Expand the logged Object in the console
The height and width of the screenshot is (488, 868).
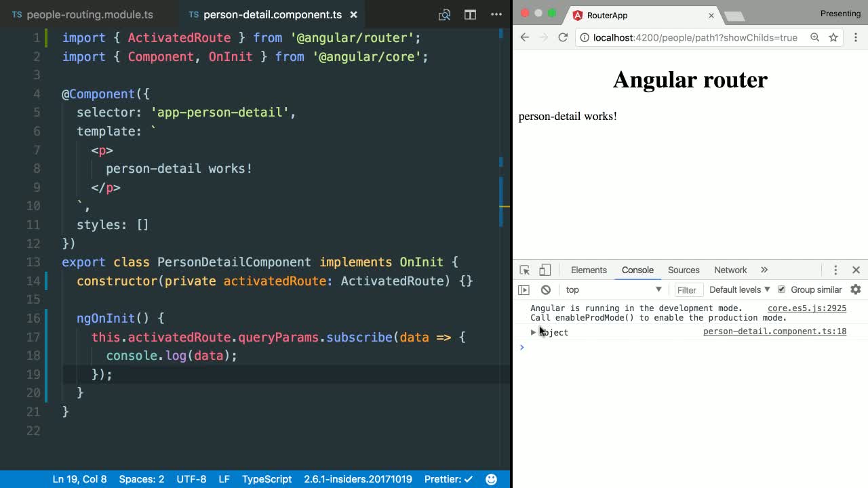534,332
